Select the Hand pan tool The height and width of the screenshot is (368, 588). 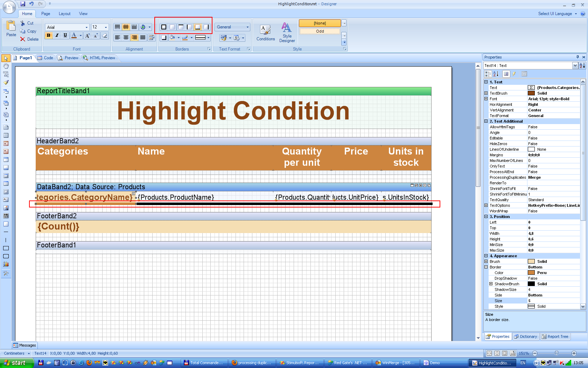(6, 66)
